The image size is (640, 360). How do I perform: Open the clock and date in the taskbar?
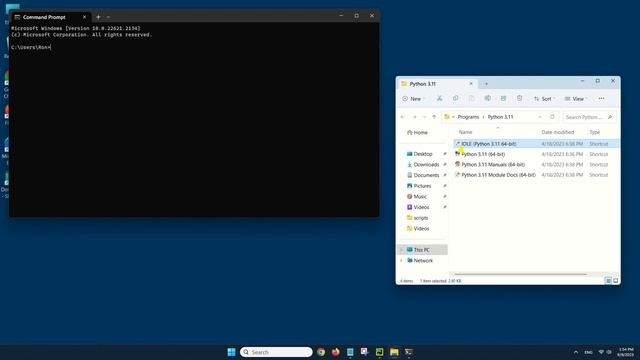point(625,352)
